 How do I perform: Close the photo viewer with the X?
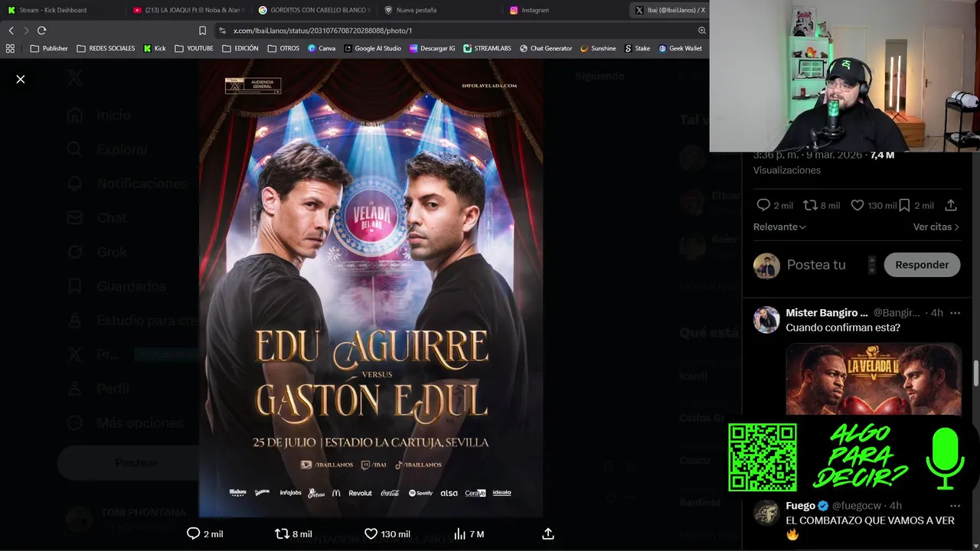tap(21, 79)
